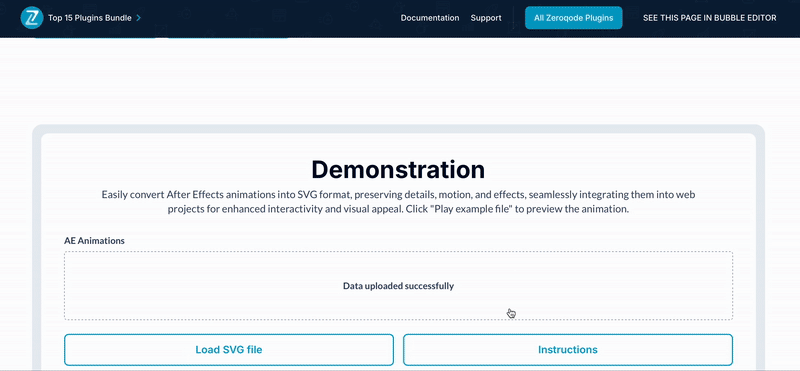The height and width of the screenshot is (371, 800).
Task: Open the Documentation link
Action: pyautogui.click(x=430, y=18)
